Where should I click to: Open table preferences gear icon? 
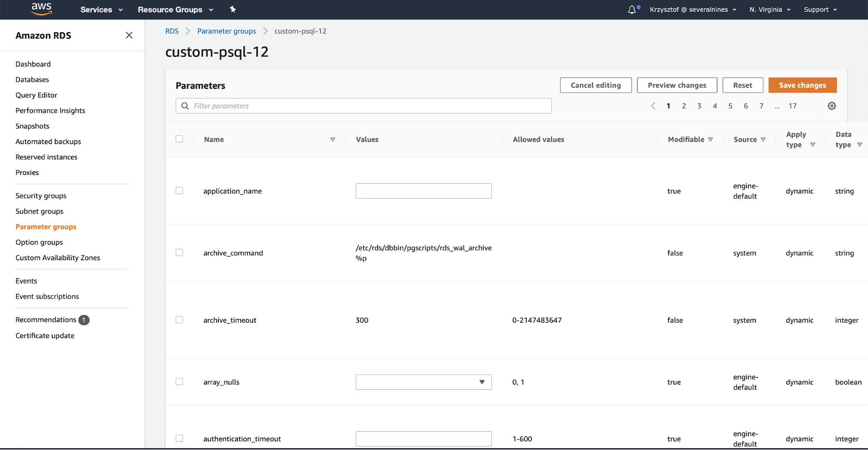832,106
